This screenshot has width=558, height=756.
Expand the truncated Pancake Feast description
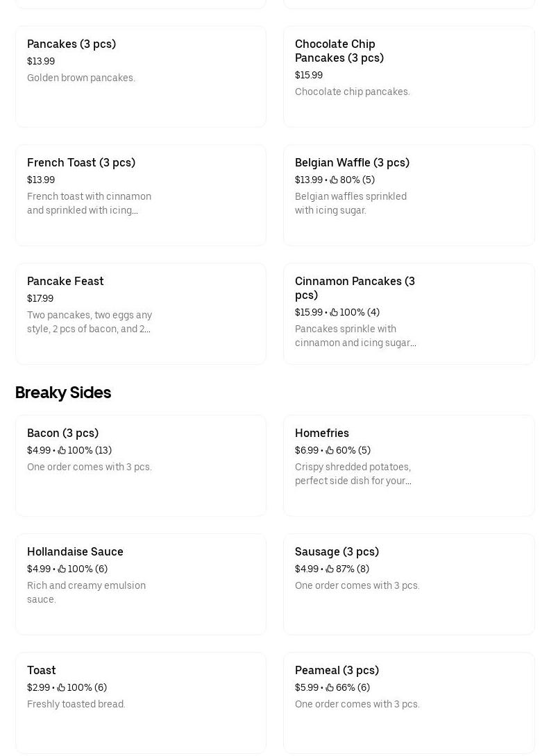click(x=90, y=322)
